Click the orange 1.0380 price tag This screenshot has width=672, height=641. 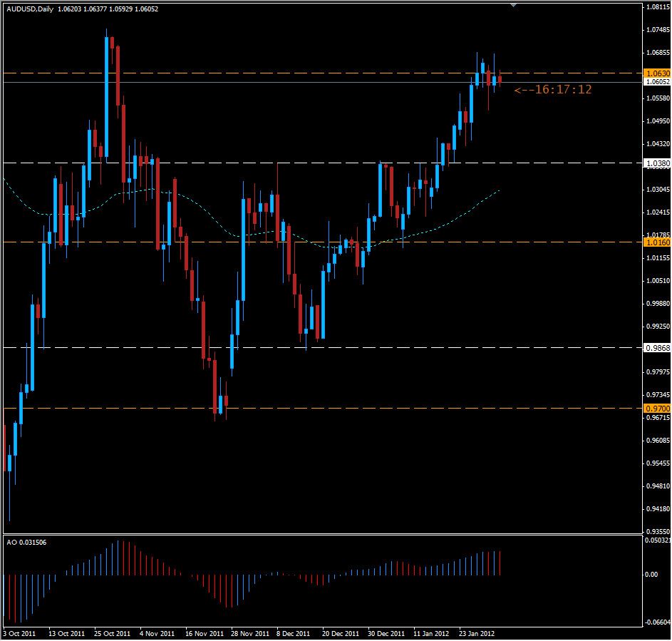click(656, 163)
